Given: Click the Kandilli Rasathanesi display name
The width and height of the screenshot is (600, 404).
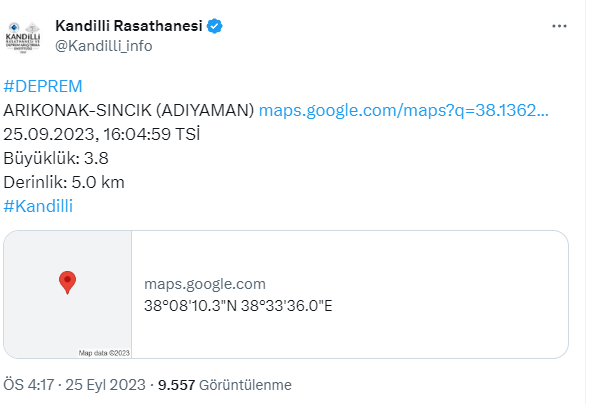Looking at the screenshot, I should point(129,26).
